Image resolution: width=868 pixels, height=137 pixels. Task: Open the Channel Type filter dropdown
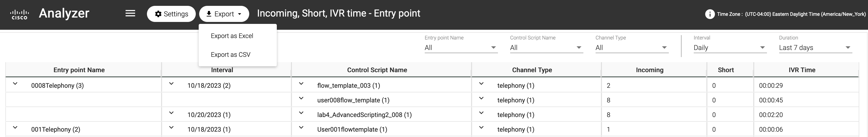pos(631,48)
